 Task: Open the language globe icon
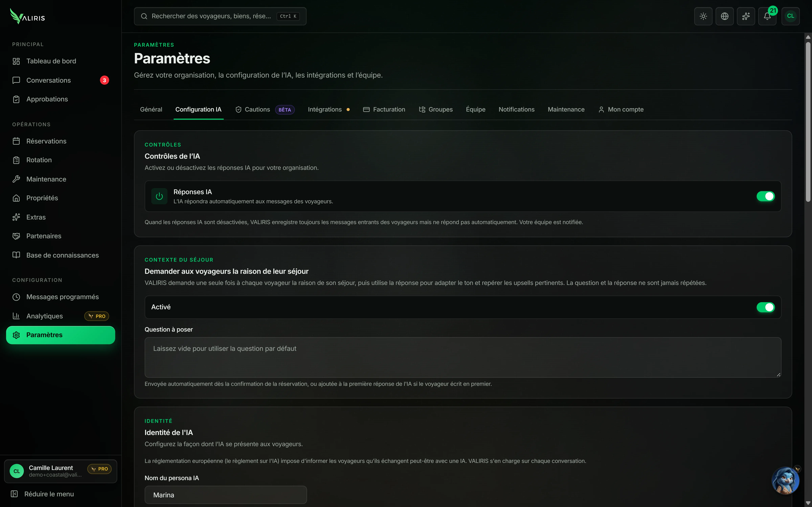click(x=724, y=16)
